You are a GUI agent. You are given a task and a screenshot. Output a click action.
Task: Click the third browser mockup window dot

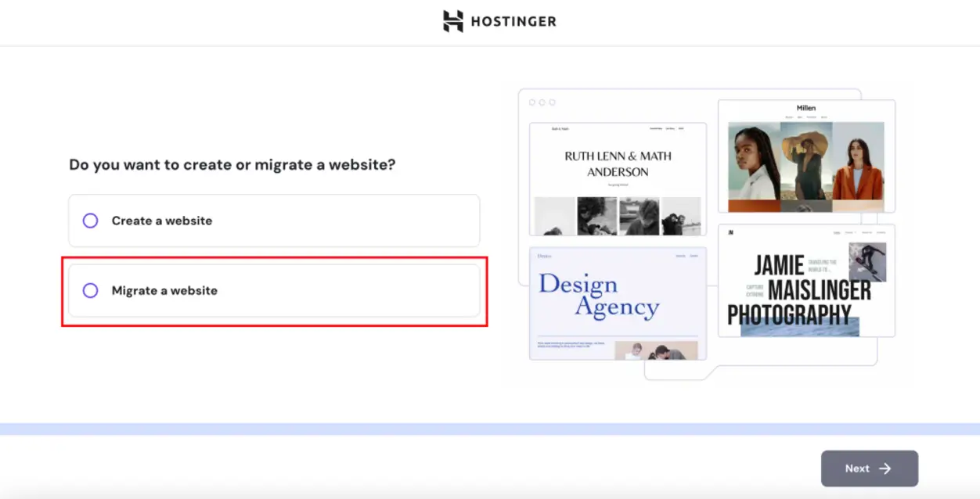(554, 102)
